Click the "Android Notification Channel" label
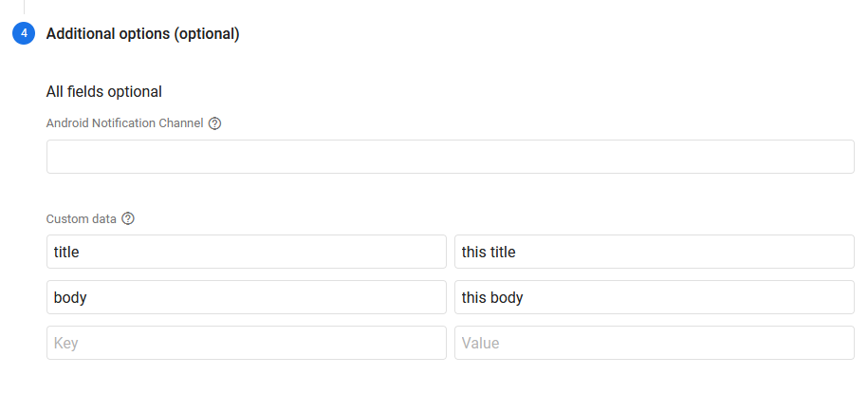 click(x=124, y=123)
